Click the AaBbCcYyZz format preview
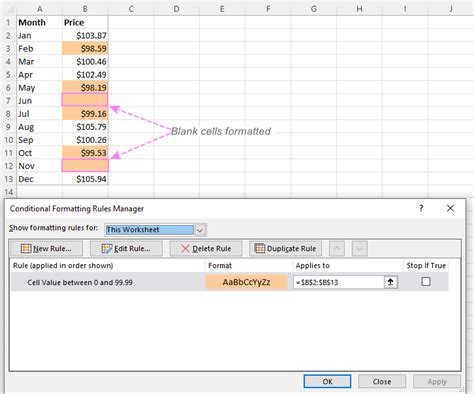The image size is (474, 394). click(x=247, y=282)
